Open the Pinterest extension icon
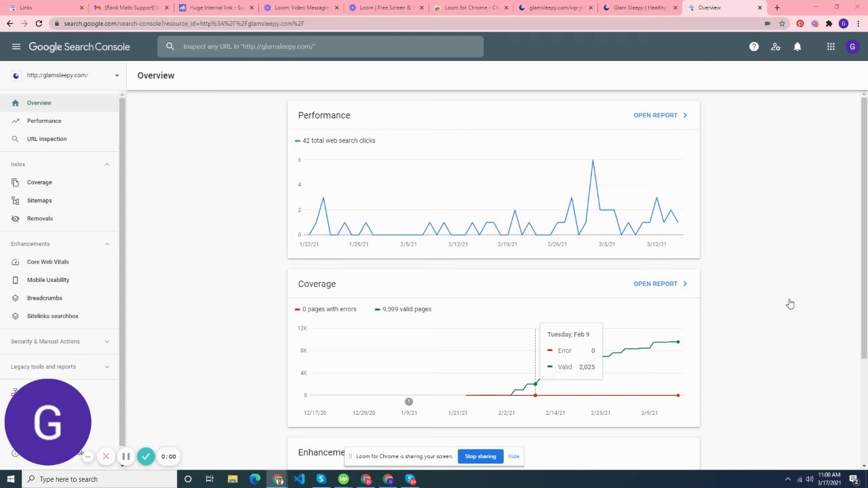The image size is (868, 488). tap(800, 23)
